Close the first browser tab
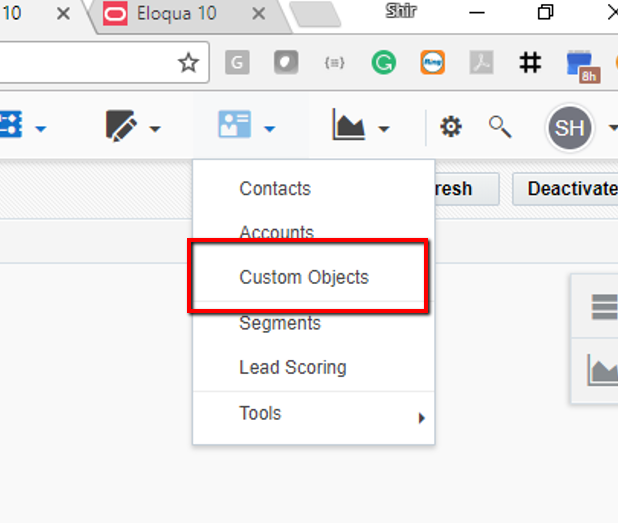The height and width of the screenshot is (523, 618). click(63, 14)
